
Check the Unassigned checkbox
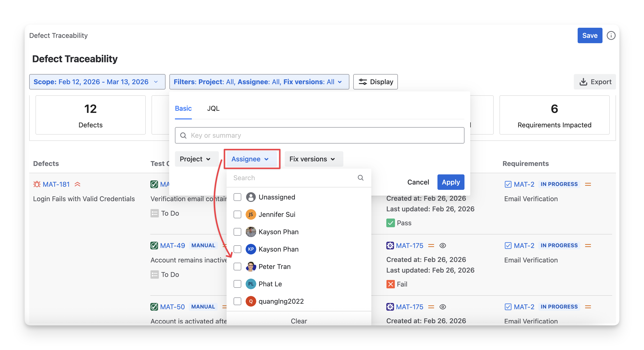(237, 197)
